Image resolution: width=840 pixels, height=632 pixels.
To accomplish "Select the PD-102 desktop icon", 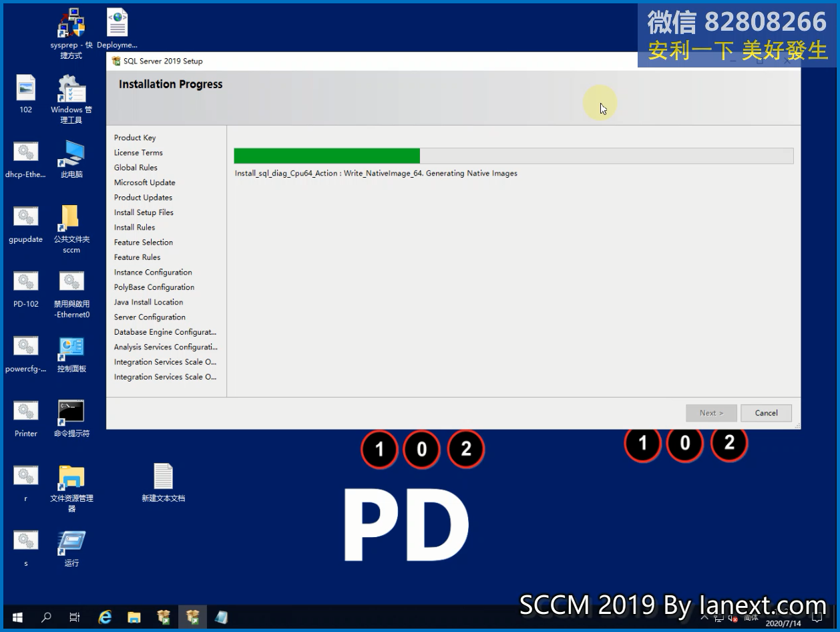I will pos(26,282).
